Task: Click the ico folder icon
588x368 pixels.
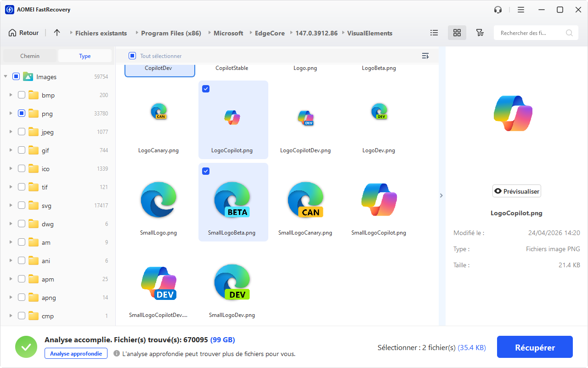Action: 34,169
